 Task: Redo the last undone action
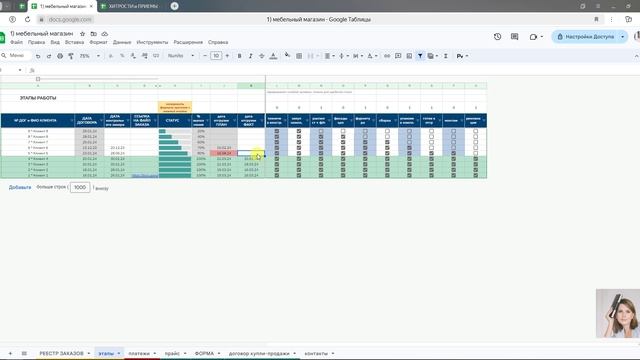(49, 56)
